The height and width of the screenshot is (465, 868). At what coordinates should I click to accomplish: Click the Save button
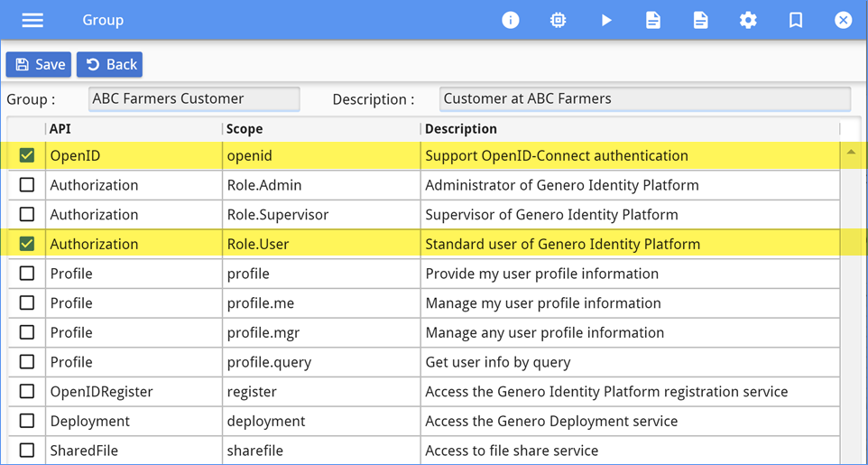39,64
